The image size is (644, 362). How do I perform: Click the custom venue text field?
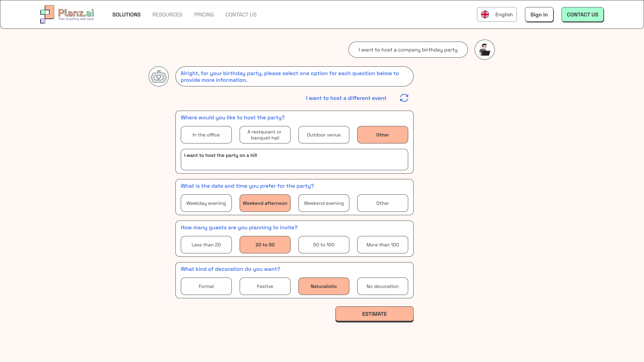(x=294, y=160)
